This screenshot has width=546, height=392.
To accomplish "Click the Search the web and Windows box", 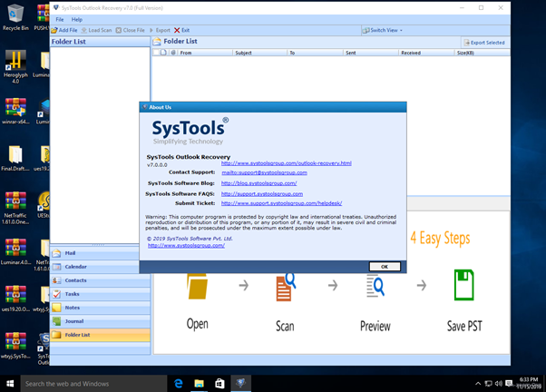I will (x=93, y=384).
